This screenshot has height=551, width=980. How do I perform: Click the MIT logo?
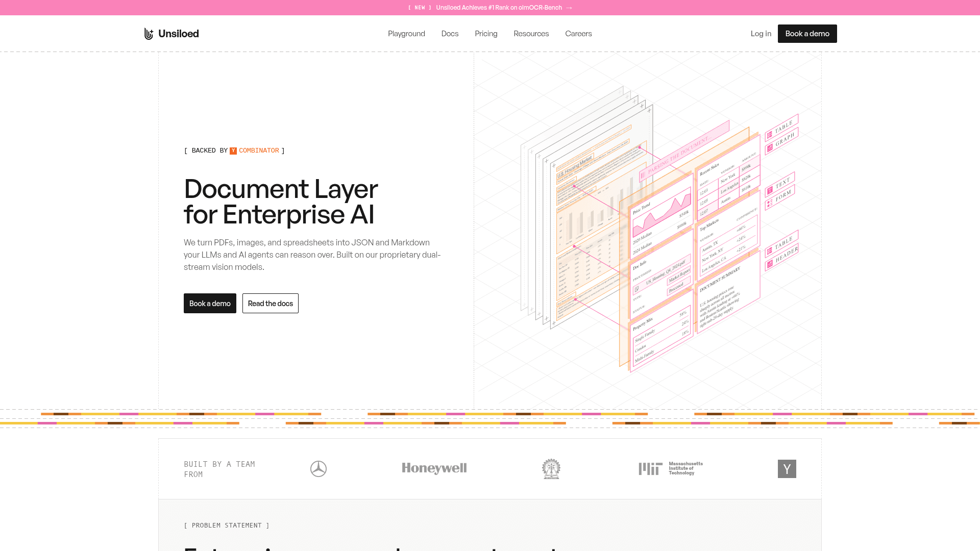tap(671, 468)
